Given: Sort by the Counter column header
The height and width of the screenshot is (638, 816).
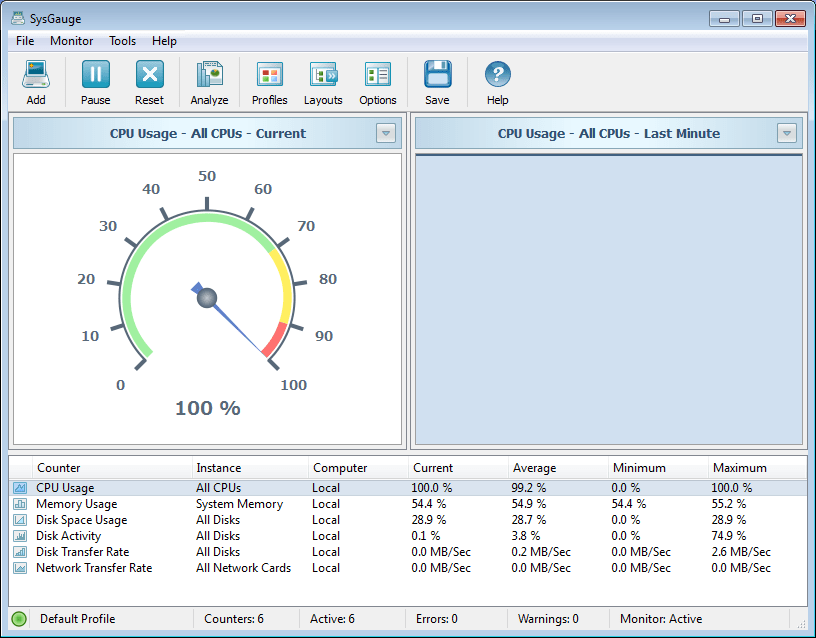Looking at the screenshot, I should pyautogui.click(x=112, y=468).
